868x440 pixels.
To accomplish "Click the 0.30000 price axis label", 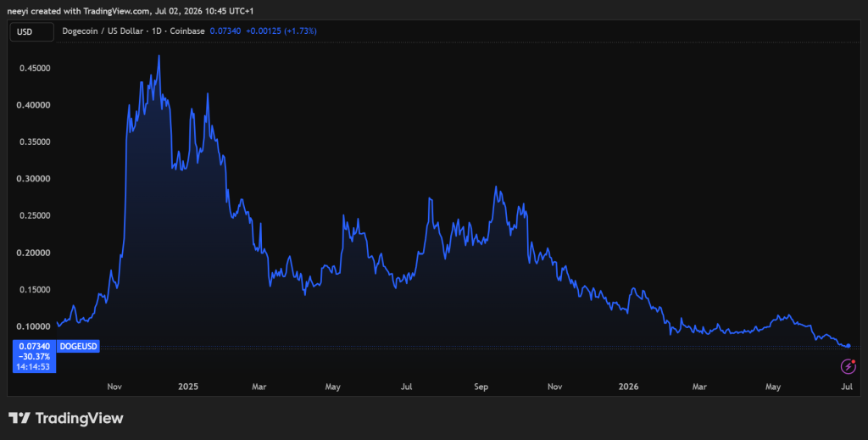I will [34, 179].
